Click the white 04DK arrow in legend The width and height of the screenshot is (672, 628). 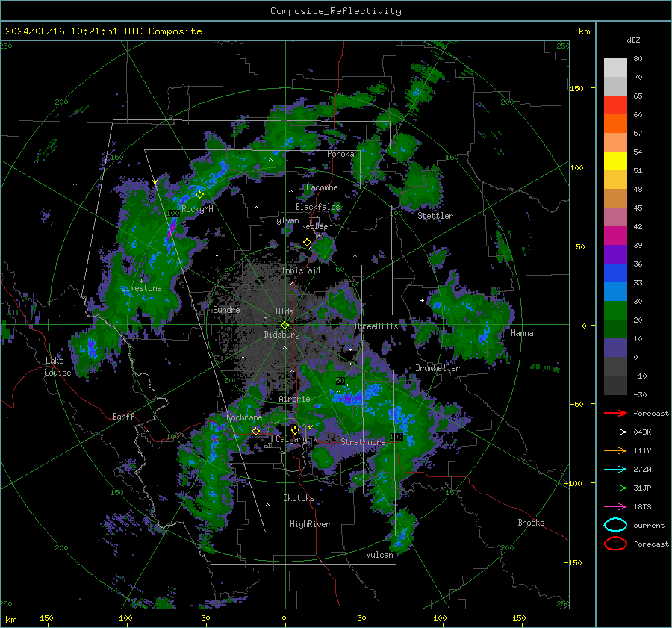(x=615, y=432)
